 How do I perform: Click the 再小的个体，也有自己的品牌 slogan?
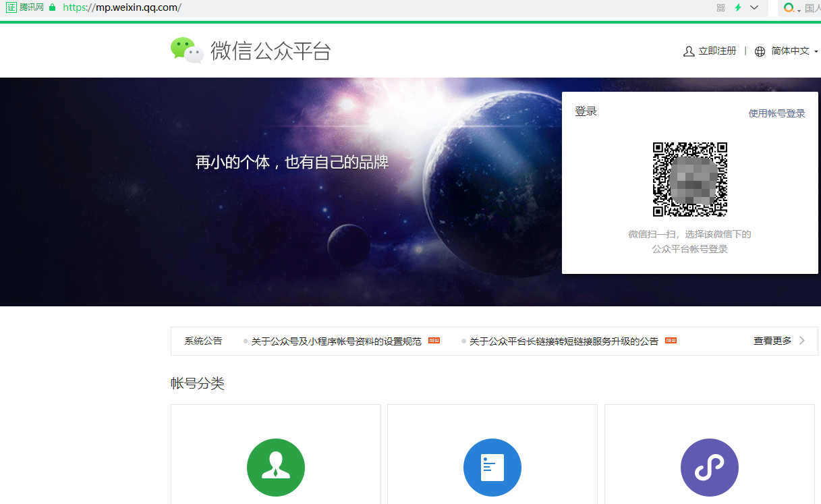292,162
